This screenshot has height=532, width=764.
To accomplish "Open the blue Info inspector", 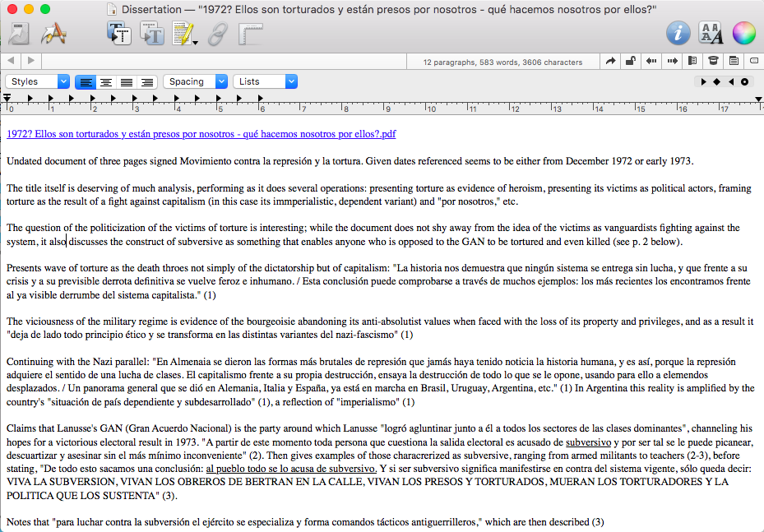I will point(678,33).
